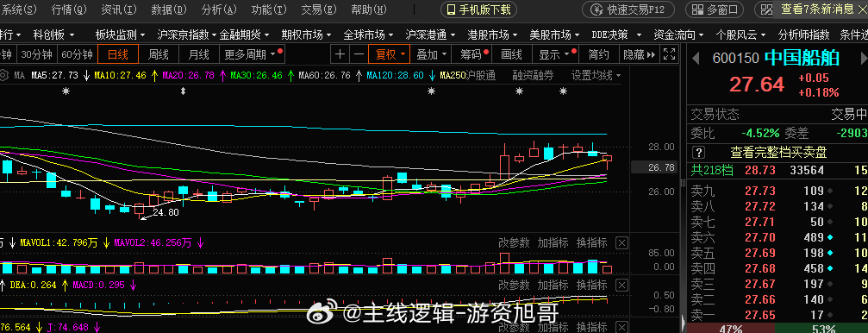The height and width of the screenshot is (333, 868).
Task: Open 行情(Q) menu
Action: click(x=69, y=9)
